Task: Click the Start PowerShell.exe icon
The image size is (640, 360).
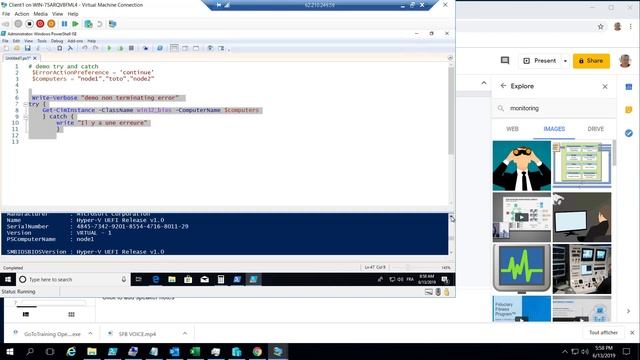Action: tap(160, 48)
